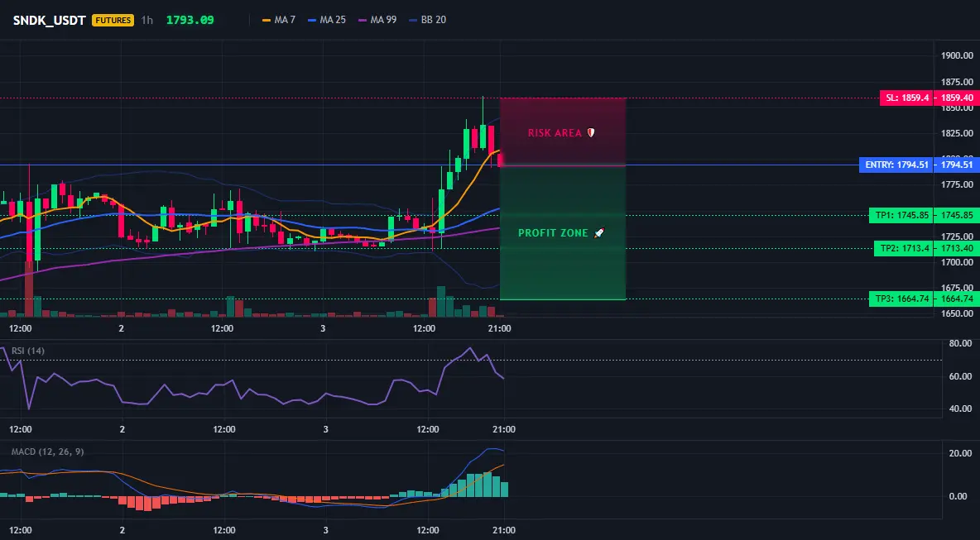Click the blue ENTRY: 1794.51 tag
The width and height of the screenshot is (980, 540).
(x=897, y=165)
